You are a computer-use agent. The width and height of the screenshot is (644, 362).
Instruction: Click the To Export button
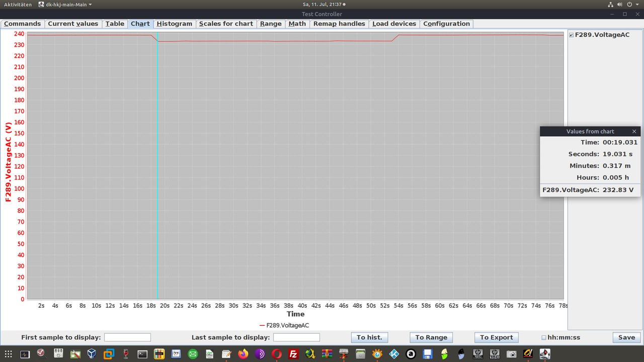[x=497, y=337]
